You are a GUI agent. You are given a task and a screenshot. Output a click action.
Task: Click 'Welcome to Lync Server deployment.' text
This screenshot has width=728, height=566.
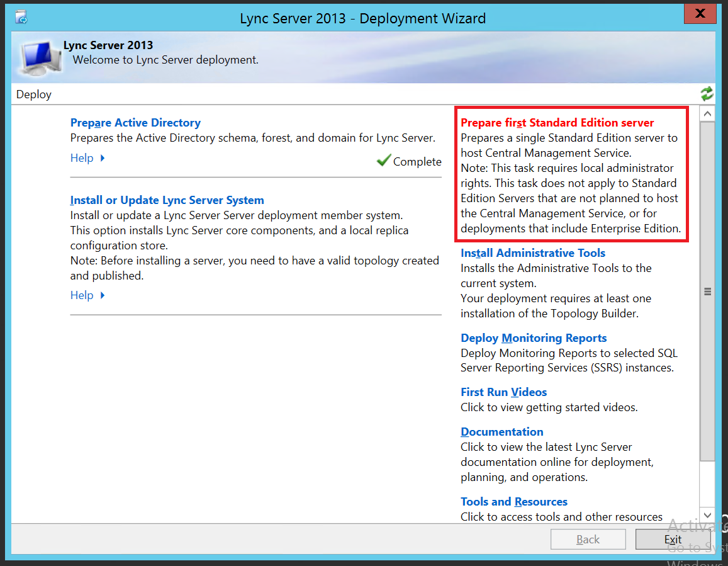(165, 60)
